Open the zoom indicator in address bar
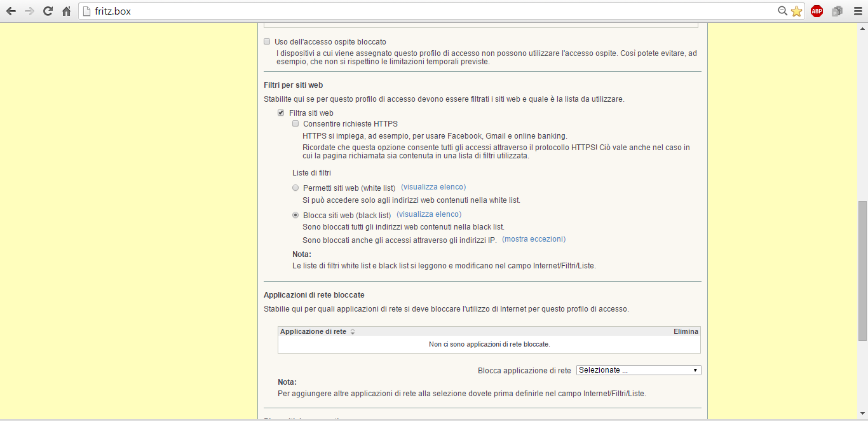 pos(782,11)
